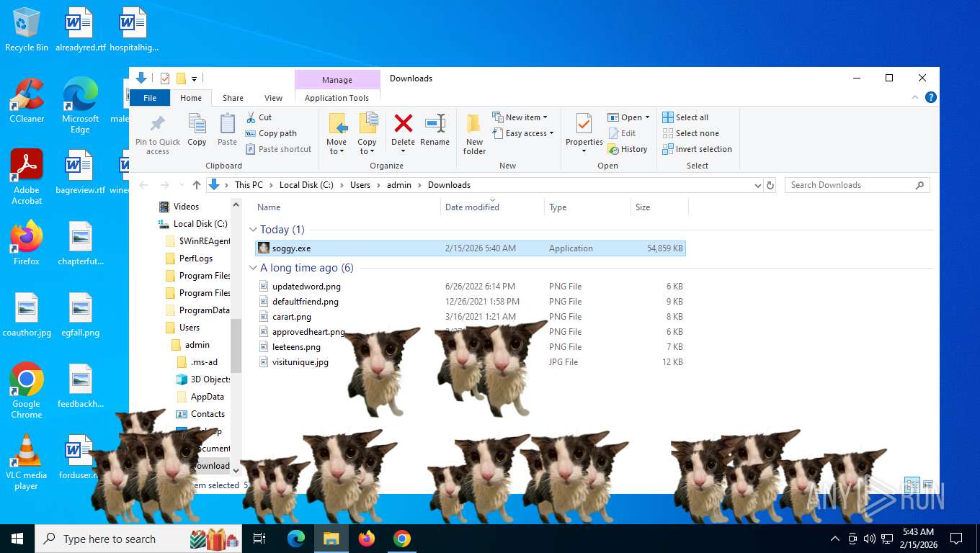The width and height of the screenshot is (980, 553).
Task: Choose Copy path in Clipboard group
Action: tap(271, 133)
